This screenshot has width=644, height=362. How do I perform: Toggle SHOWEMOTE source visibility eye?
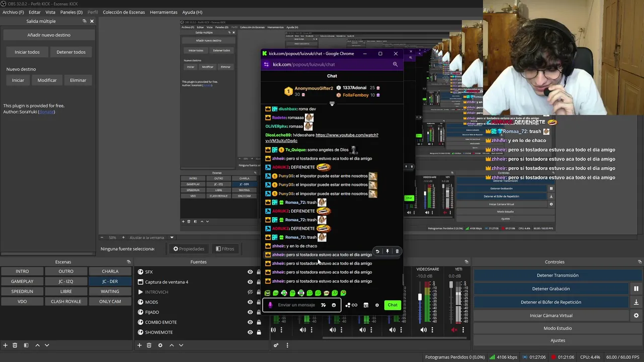coord(250,332)
